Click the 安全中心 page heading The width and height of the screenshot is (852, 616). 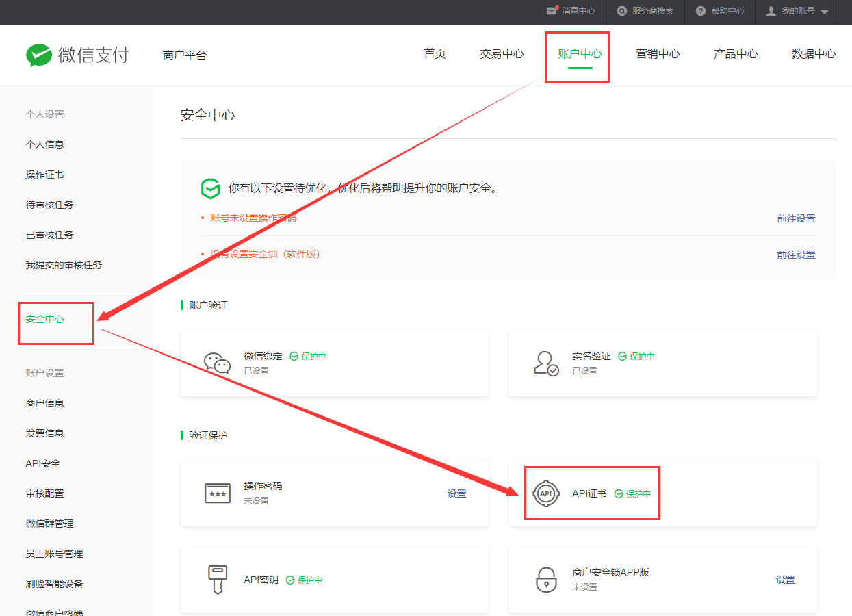208,115
